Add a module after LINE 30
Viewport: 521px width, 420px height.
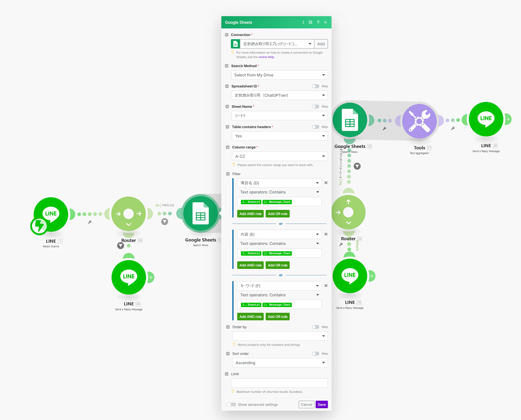[x=372, y=276]
